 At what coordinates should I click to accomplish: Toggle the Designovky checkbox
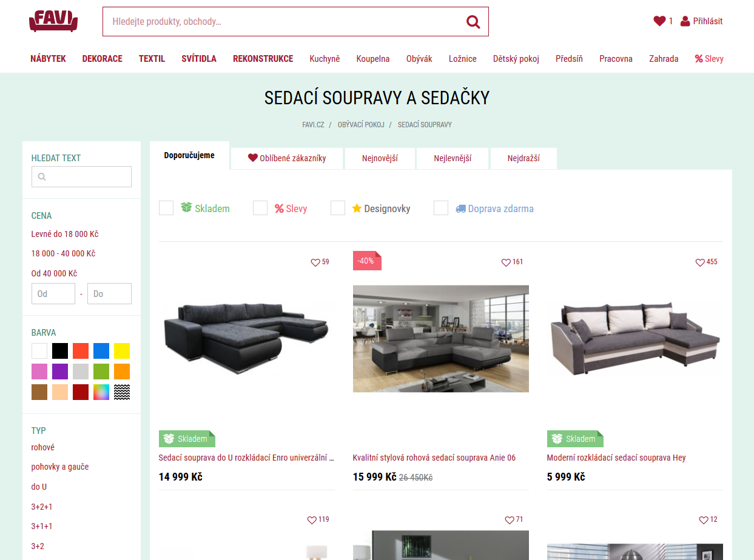click(338, 208)
